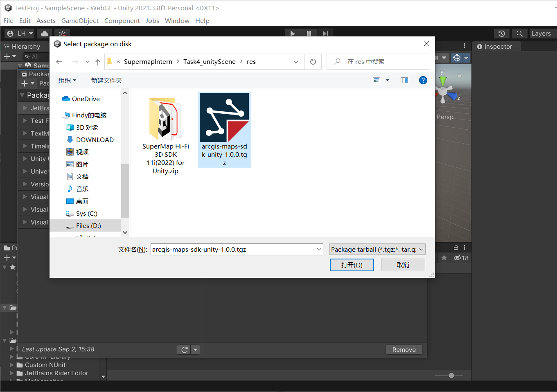Select arcgis-maps-sdk-unity-1.0.0.tgz file
Viewport: 557px width, 392px height.
224,130
